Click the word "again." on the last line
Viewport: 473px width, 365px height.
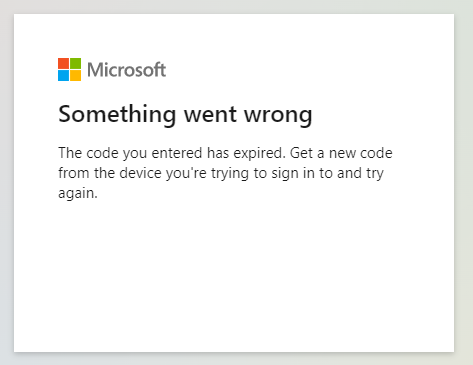pyautogui.click(x=78, y=194)
